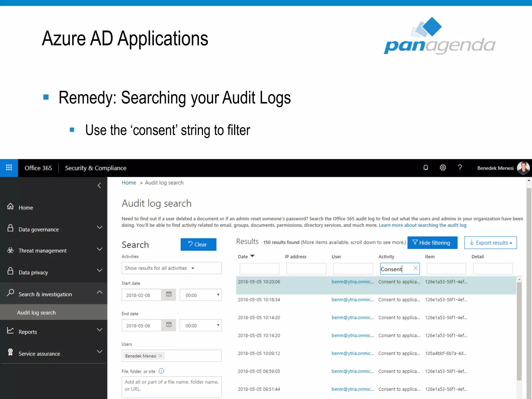Click the IP address filter field

(306, 269)
